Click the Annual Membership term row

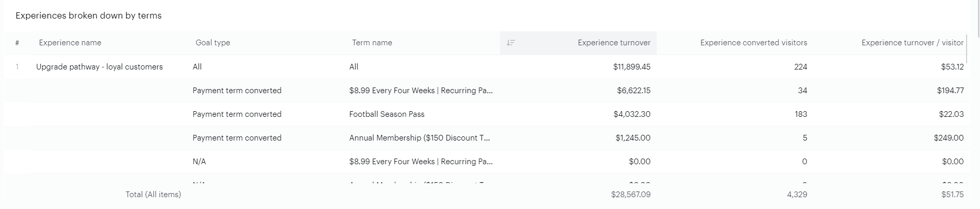coord(419,138)
